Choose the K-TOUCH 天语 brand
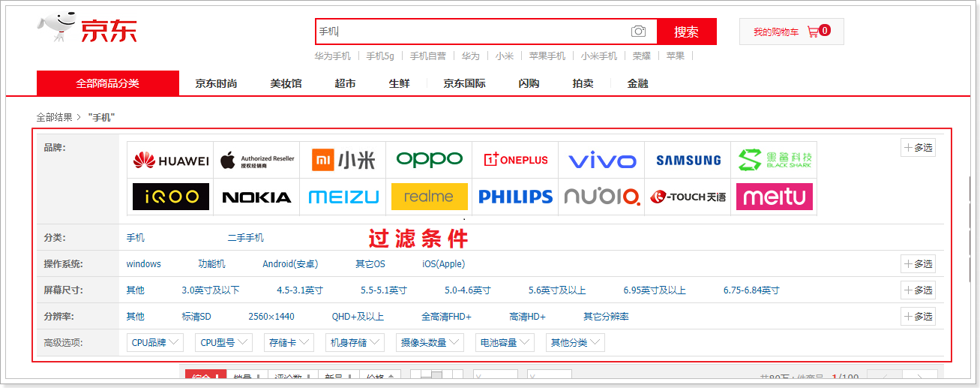 (x=688, y=197)
